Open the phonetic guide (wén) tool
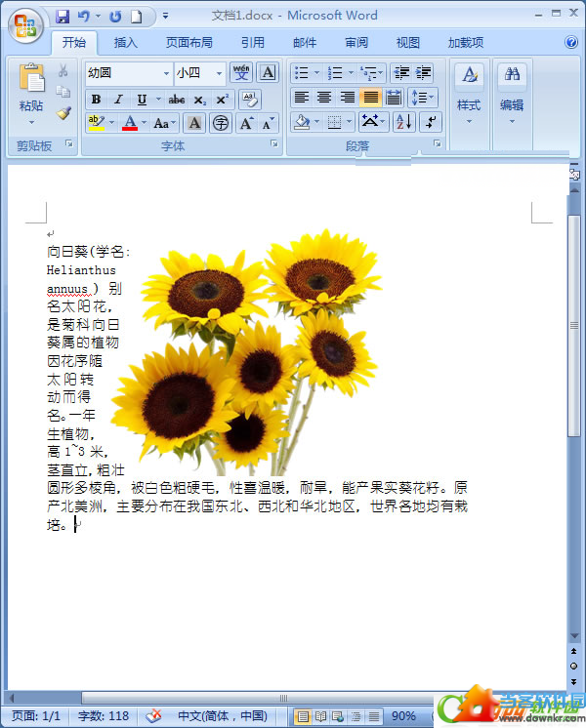The image size is (586, 728). pyautogui.click(x=241, y=73)
